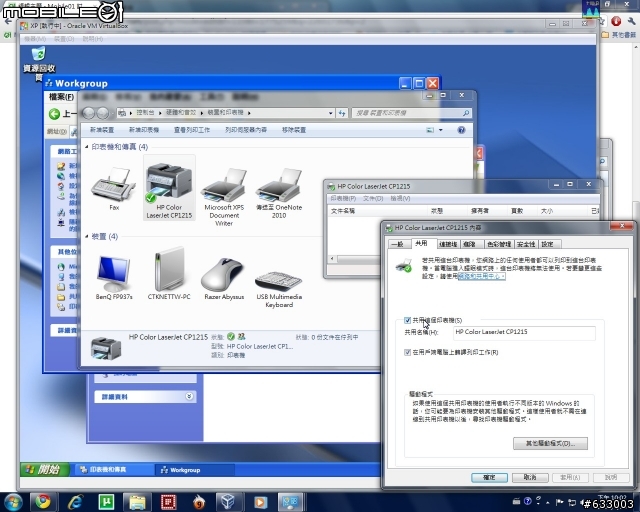Switch to the Color Management tab
Screen dimensions: 640x512
click(x=499, y=244)
